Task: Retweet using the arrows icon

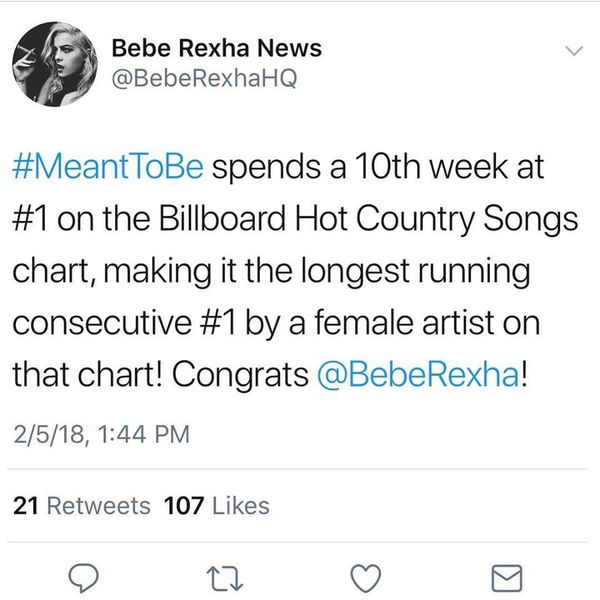Action: point(225,579)
